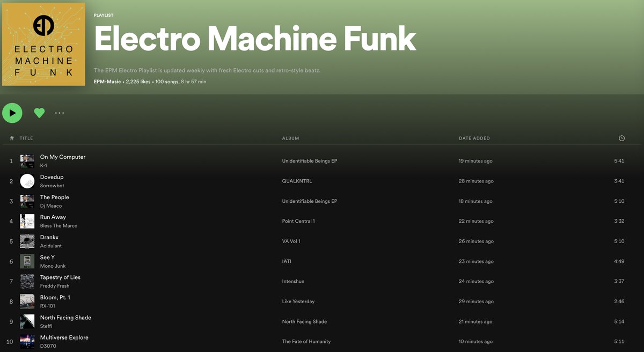This screenshot has height=352, width=644.
Task: Select track title Tapestry of Lies
Action: coord(60,277)
